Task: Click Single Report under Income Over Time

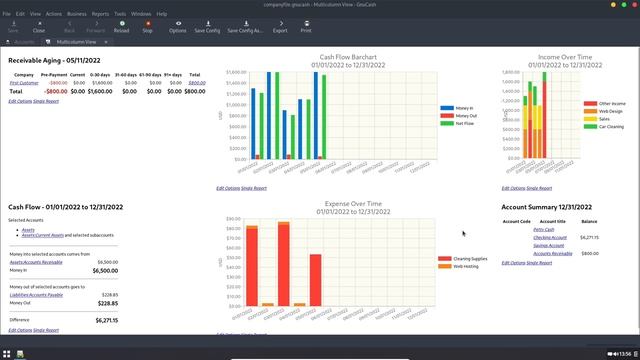Action: pos(539,188)
